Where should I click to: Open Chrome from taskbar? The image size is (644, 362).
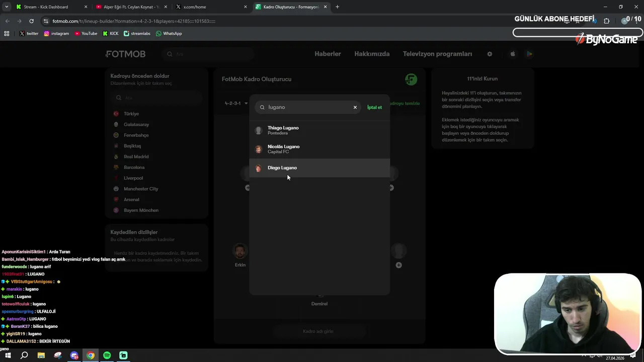pos(91,355)
